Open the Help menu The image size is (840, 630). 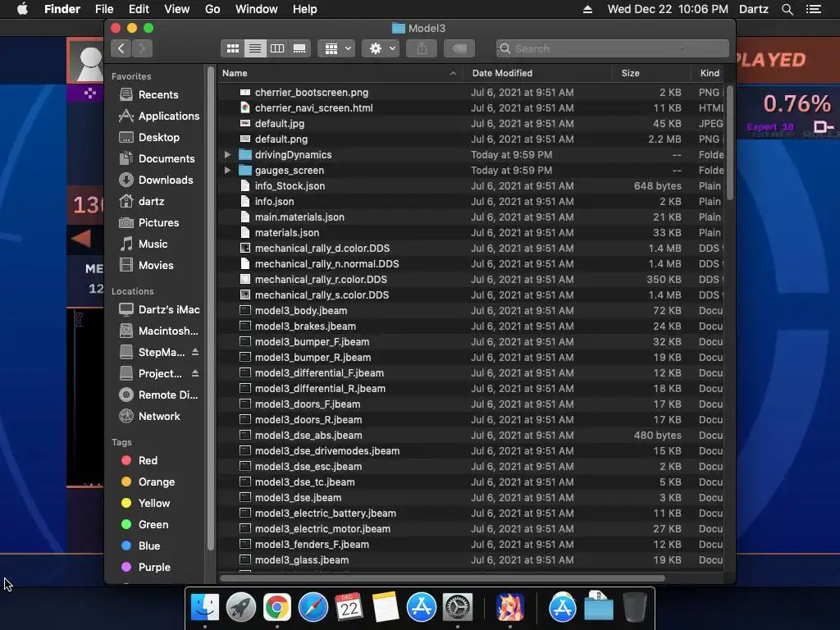pyautogui.click(x=305, y=9)
